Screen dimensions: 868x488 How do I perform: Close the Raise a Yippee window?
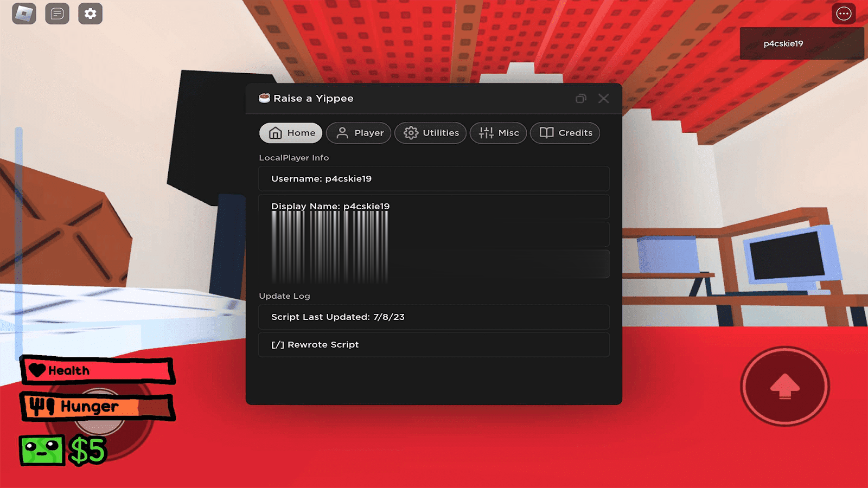click(603, 99)
